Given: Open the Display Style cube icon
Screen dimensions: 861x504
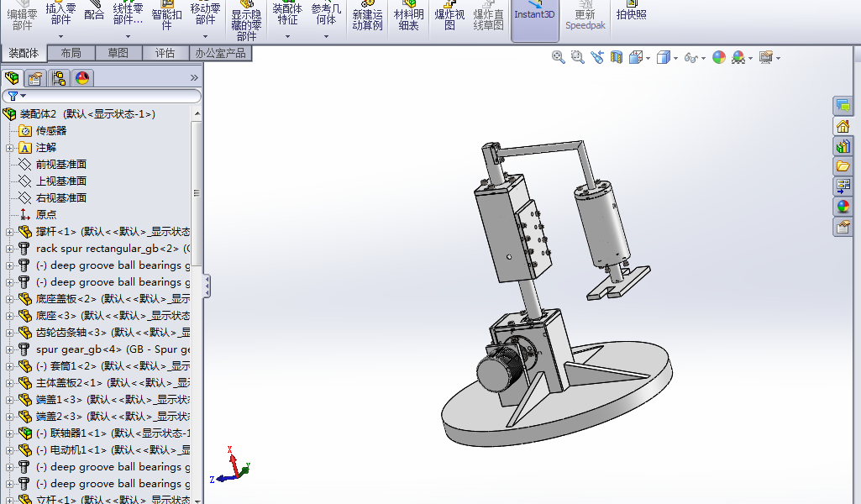Looking at the screenshot, I should 664,57.
